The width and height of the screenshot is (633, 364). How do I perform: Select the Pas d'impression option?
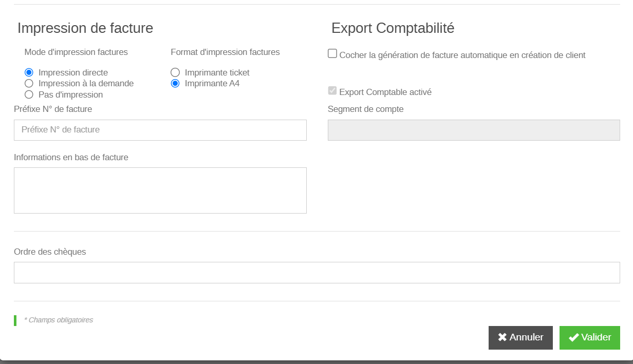tap(29, 94)
